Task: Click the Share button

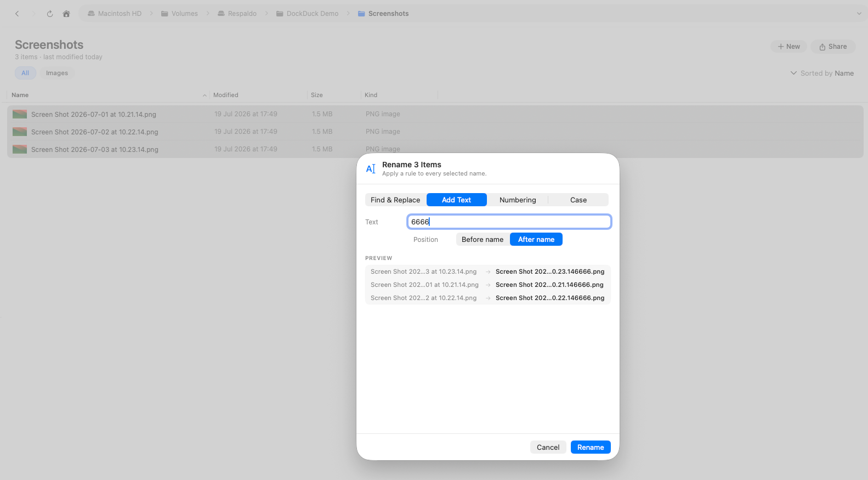Action: click(833, 47)
